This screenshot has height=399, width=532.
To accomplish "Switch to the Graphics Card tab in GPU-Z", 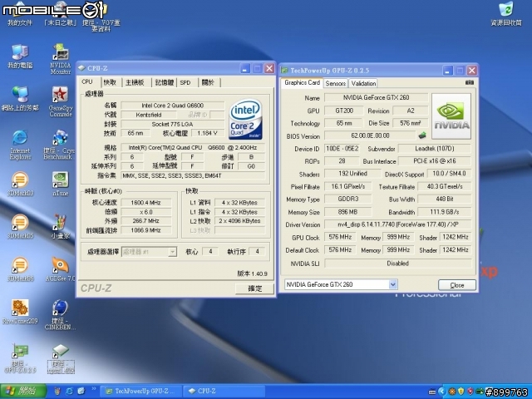I will point(302,82).
